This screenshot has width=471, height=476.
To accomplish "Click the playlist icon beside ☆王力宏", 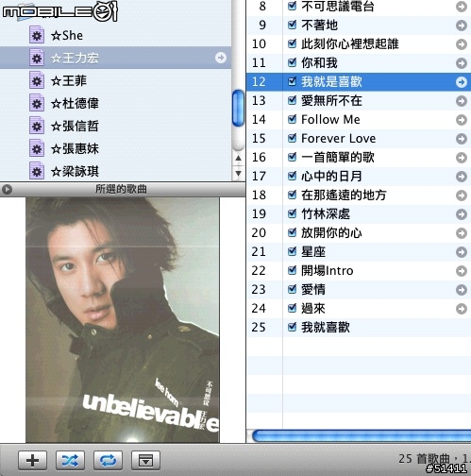I will coord(37,58).
